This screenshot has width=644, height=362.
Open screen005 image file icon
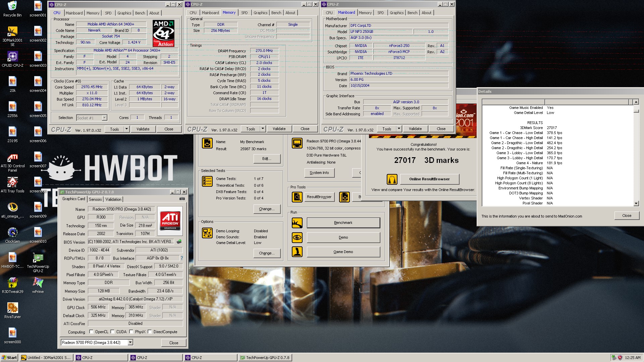38,110
